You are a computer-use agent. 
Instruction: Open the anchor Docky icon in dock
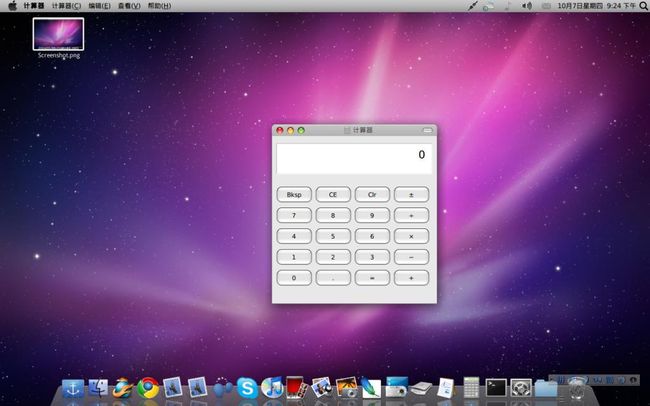point(73,389)
